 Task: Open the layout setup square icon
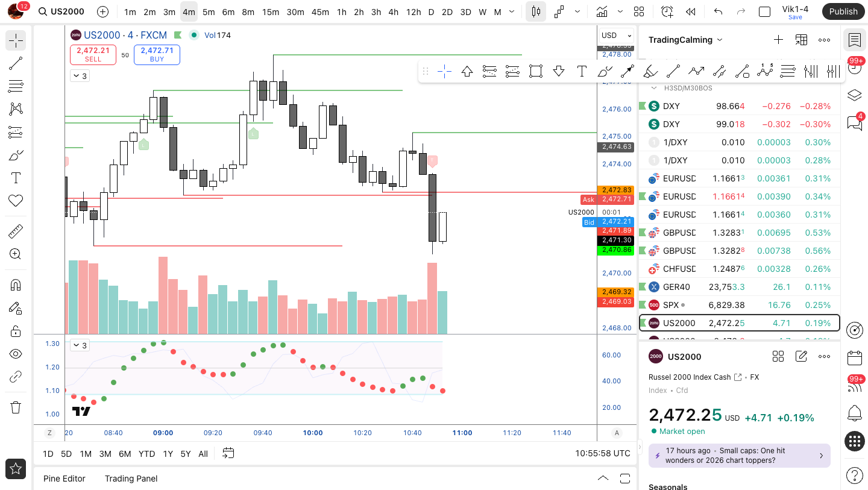point(764,11)
